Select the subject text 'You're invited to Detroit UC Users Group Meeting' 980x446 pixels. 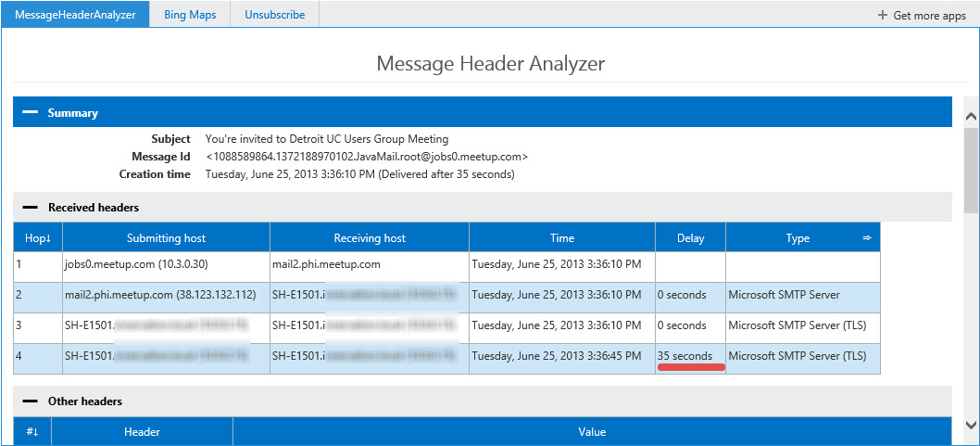point(327,139)
